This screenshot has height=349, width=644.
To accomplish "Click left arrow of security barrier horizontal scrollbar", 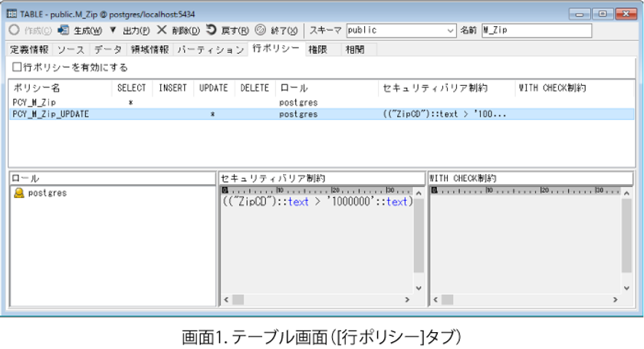I will tap(226, 300).
